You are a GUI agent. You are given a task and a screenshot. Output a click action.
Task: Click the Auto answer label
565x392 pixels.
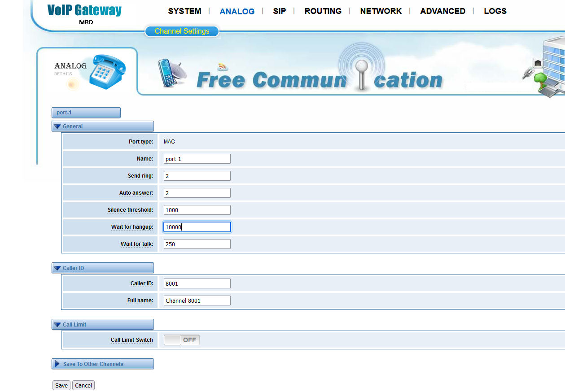(136, 193)
